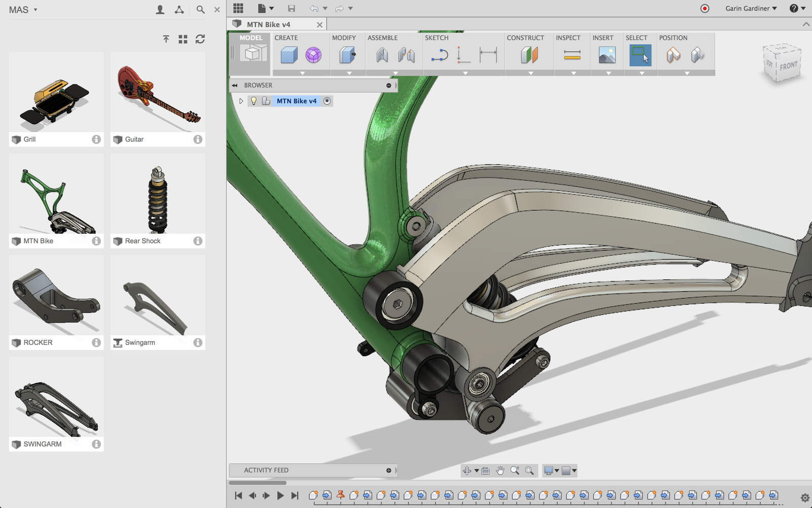The image size is (812, 508).
Task: Click FRONT on the ViewCube
Action: (789, 65)
